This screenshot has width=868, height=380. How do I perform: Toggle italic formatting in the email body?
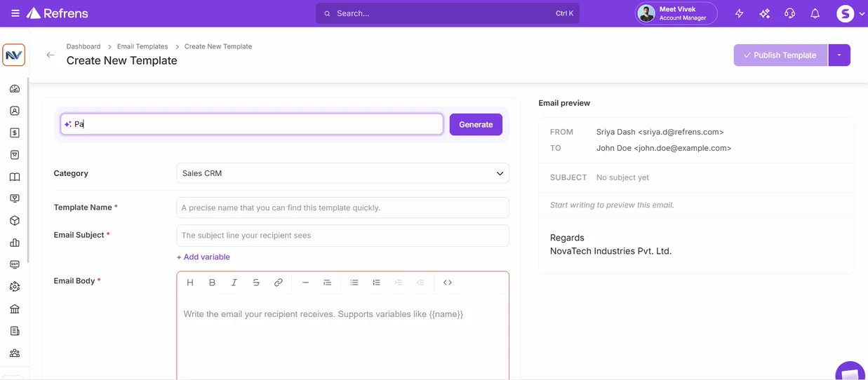tap(234, 283)
